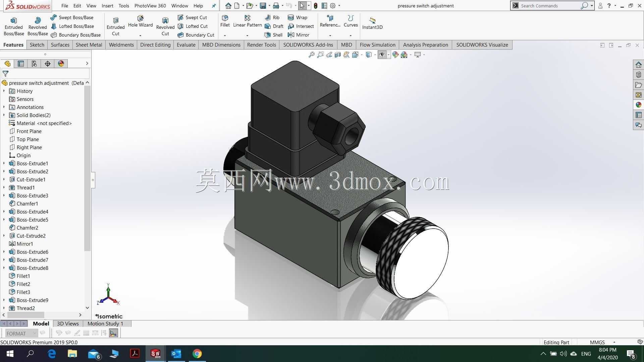Open DisplayManager color ball tab
The image size is (644, 362).
[x=61, y=64]
